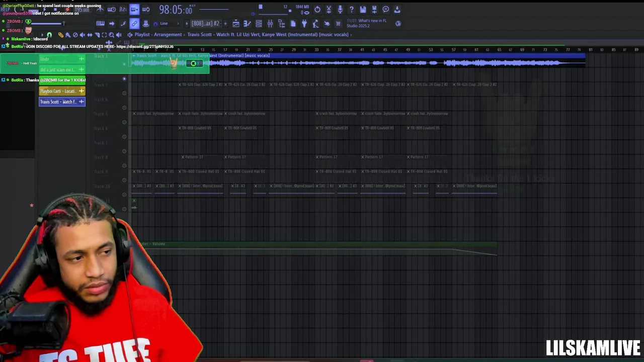Select the playlist slice tool
This screenshot has height=362, width=644.
click(x=97, y=35)
